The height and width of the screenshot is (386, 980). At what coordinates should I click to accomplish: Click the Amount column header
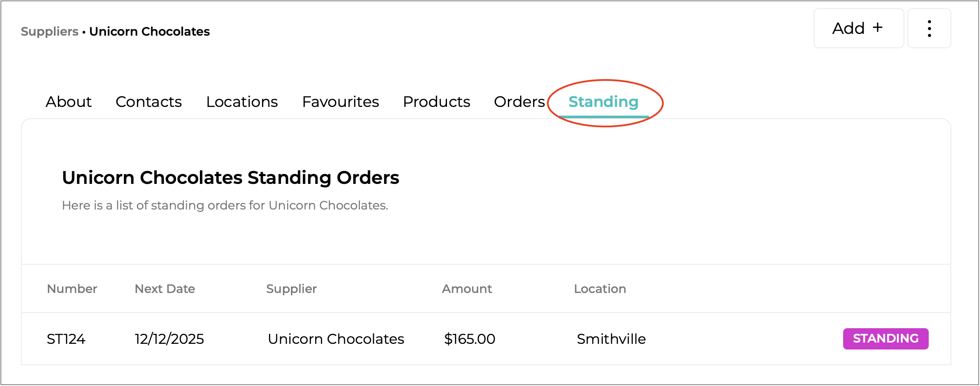(467, 289)
